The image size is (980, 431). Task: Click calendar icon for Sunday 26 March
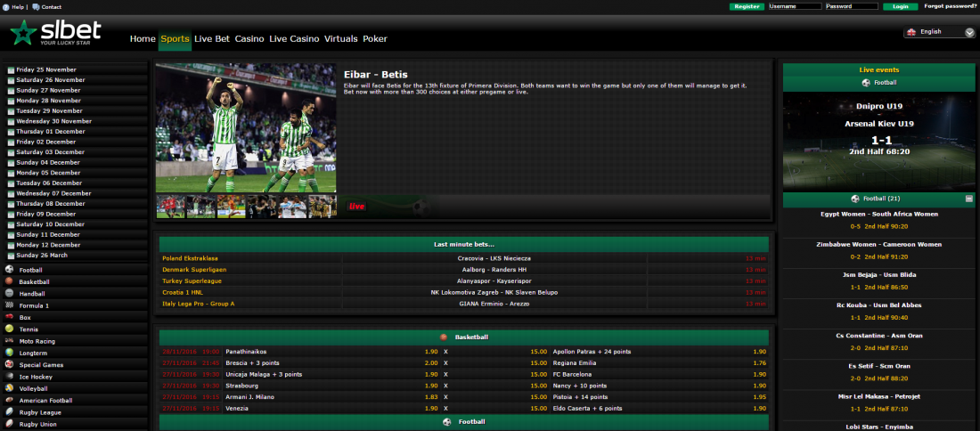[x=11, y=256]
